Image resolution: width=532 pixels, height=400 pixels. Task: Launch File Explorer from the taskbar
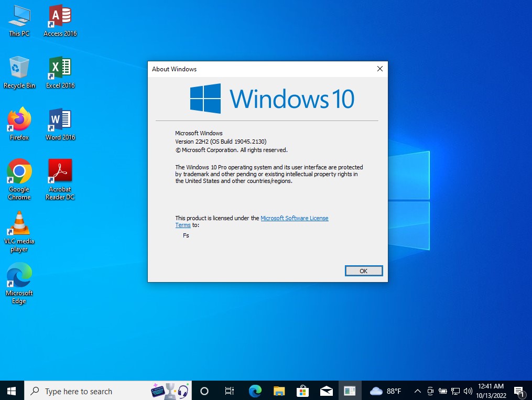coord(279,391)
